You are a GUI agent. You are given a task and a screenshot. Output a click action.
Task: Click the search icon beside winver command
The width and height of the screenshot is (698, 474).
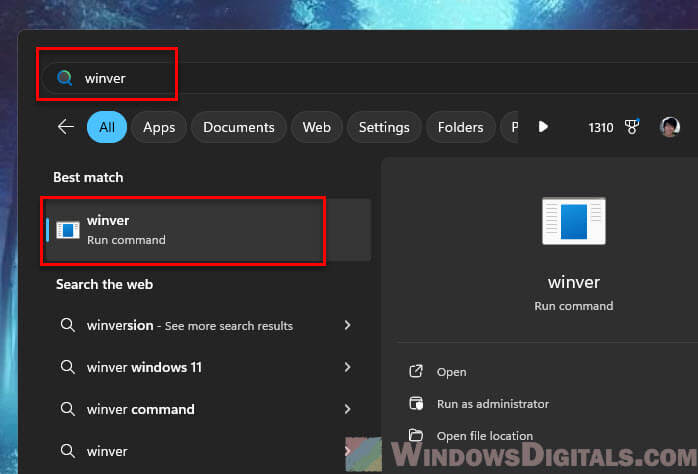coord(68,409)
